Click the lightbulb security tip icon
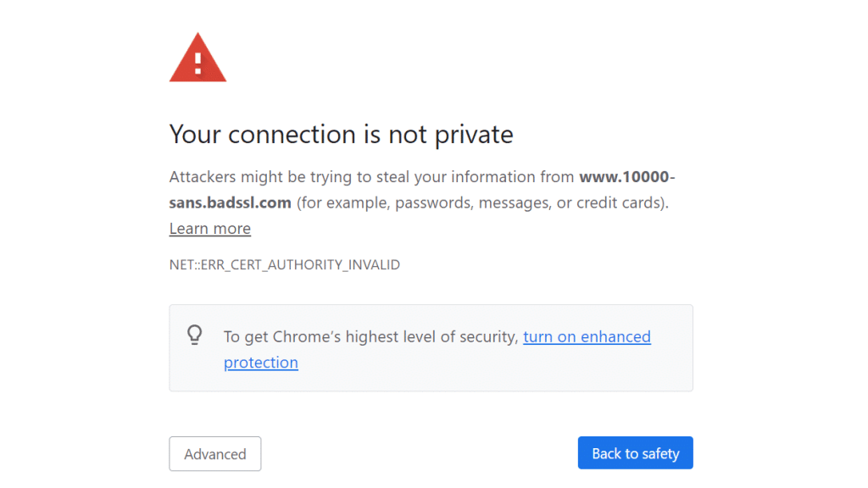 pyautogui.click(x=195, y=335)
